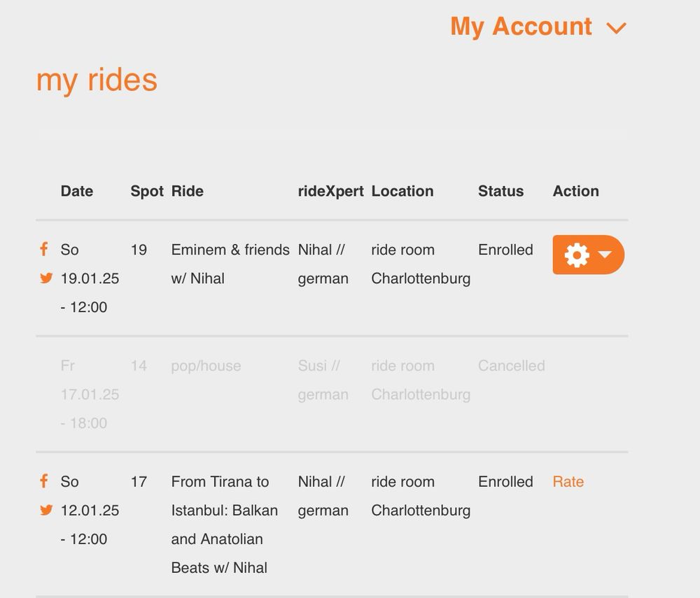The image size is (700, 598).
Task: Select the Status column header
Action: [501, 191]
